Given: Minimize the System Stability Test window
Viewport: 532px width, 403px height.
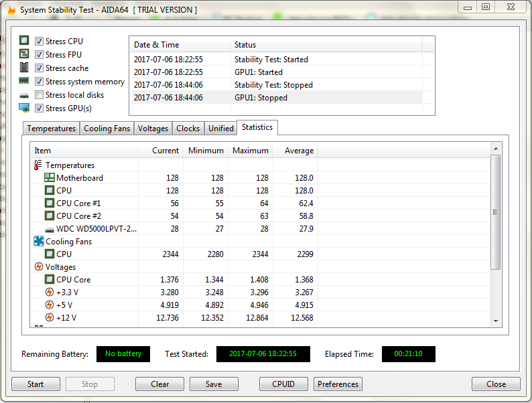Looking at the screenshot, I should point(468,7).
